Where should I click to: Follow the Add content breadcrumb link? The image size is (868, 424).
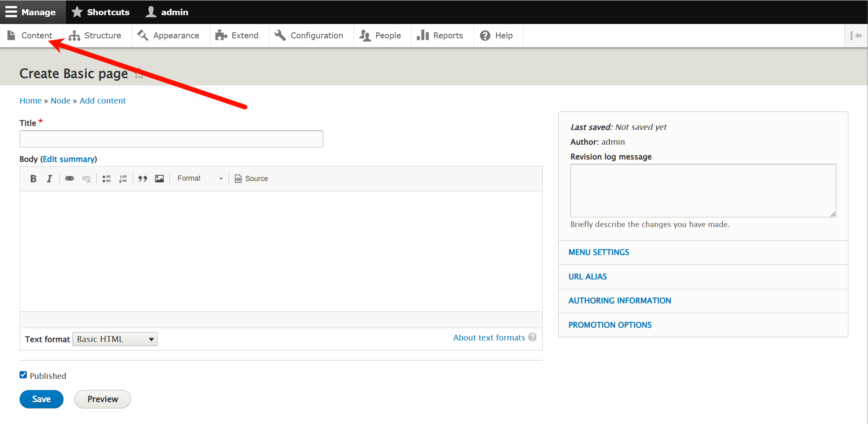pyautogui.click(x=102, y=101)
